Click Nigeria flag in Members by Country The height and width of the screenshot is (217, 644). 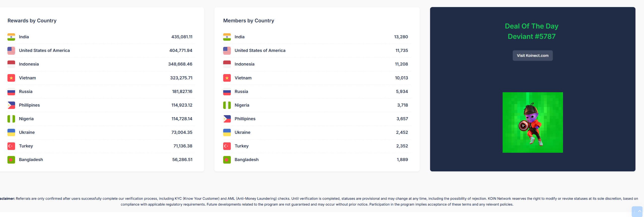point(227,105)
